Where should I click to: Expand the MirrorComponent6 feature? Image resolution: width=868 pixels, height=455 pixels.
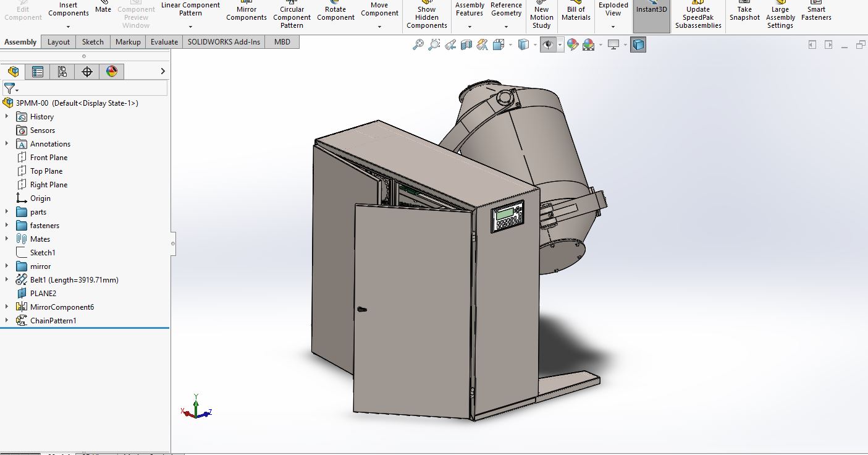coord(7,307)
